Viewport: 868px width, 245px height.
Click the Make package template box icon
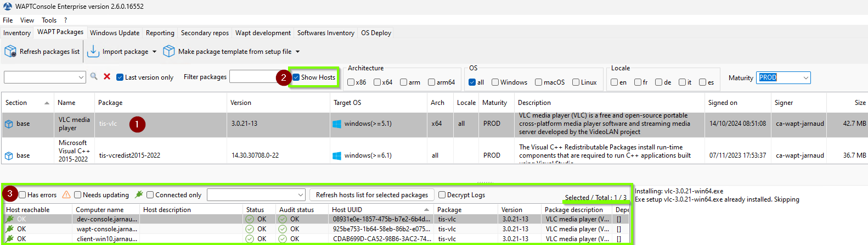click(x=169, y=51)
